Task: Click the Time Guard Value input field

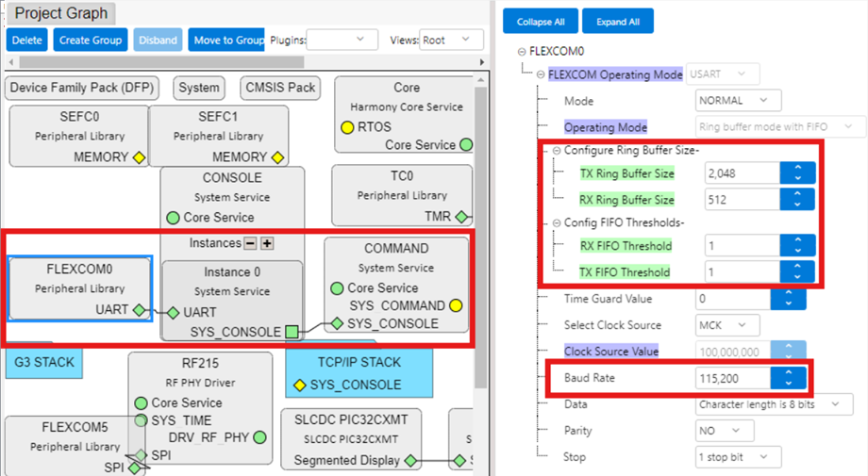Action: (731, 299)
